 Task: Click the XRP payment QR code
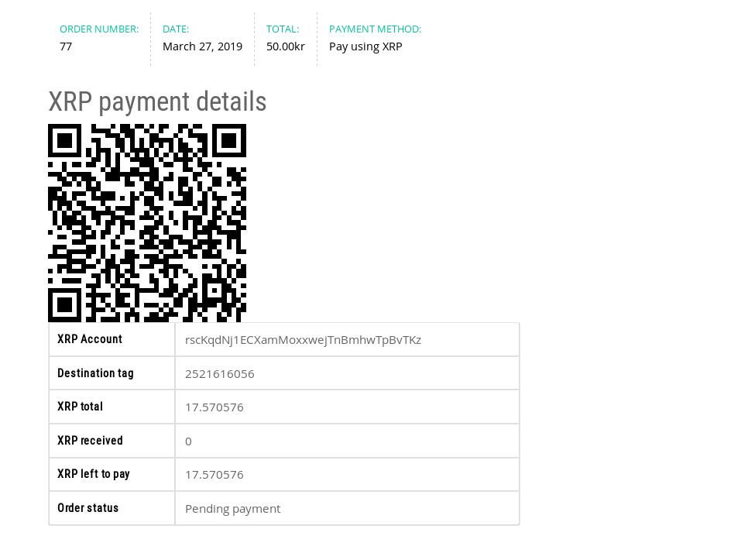tap(147, 223)
